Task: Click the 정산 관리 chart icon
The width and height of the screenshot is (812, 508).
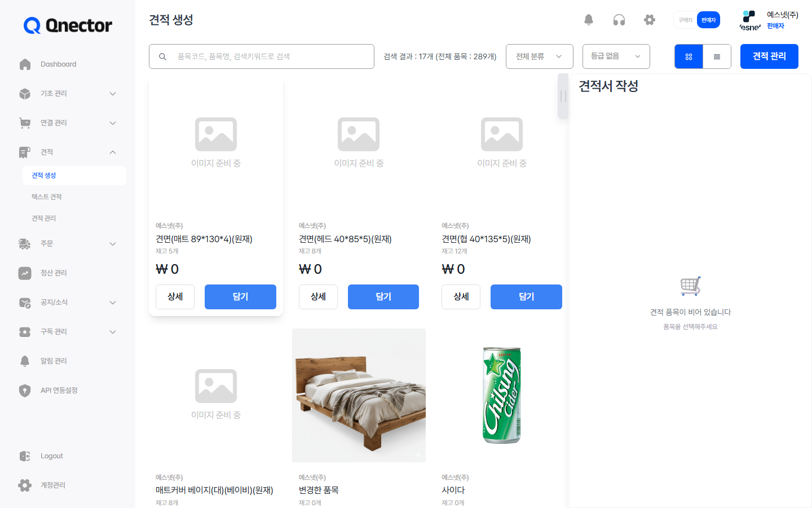Action: (25, 273)
